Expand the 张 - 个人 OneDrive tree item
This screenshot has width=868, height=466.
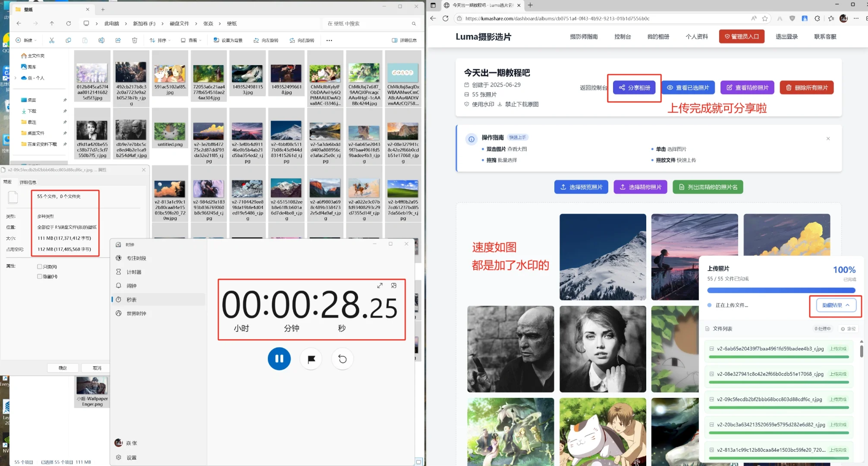coord(16,78)
